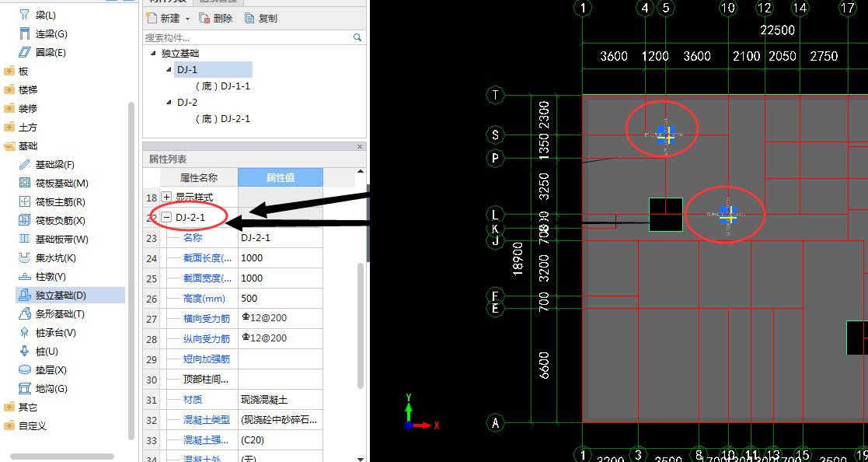868x462 pixels.
Task: Open the 新建 dropdown arrow
Action: click(x=187, y=19)
